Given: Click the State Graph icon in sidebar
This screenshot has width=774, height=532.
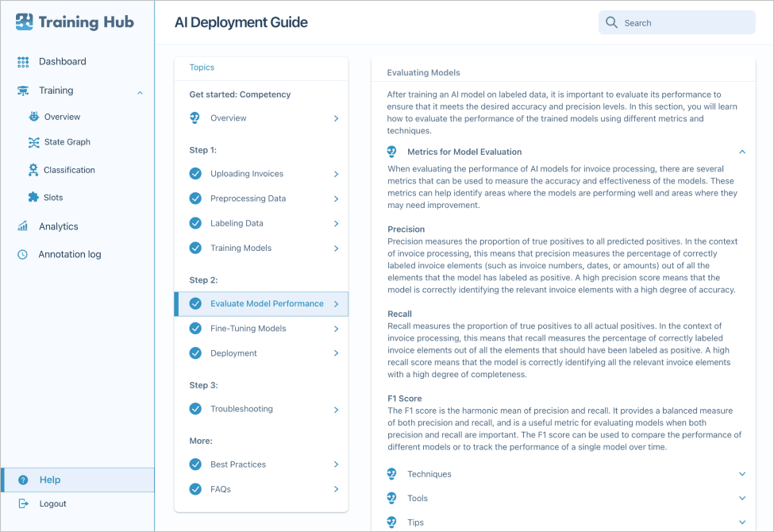Looking at the screenshot, I should 33,142.
